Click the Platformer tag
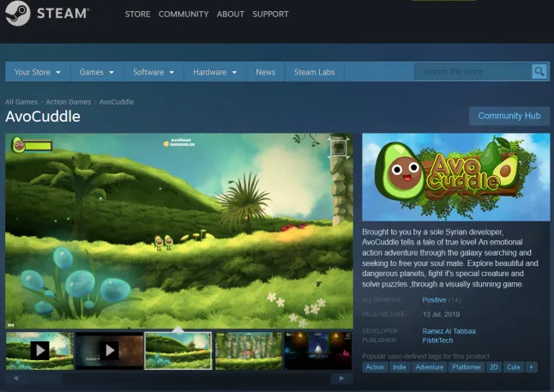Viewport: 554px width, 392px height. click(x=467, y=367)
